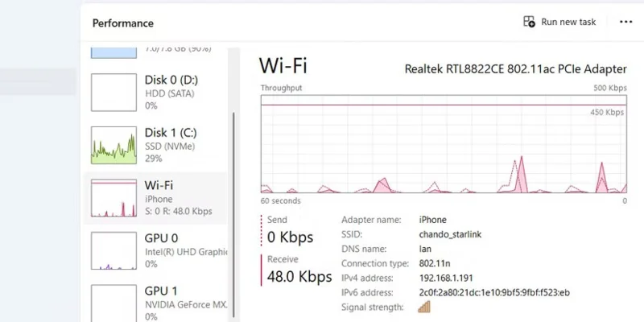Click the Run new task icon
The image size is (644, 322).
(529, 22)
